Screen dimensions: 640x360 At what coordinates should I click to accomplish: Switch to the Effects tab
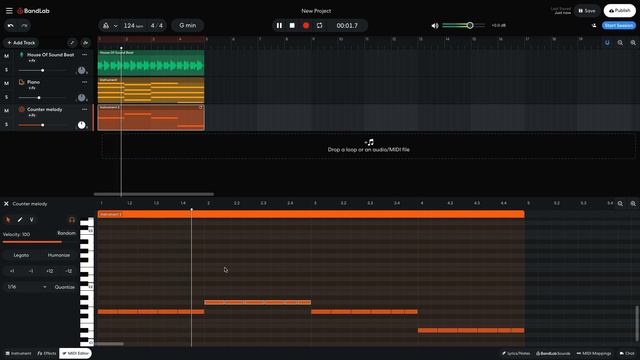(x=47, y=353)
